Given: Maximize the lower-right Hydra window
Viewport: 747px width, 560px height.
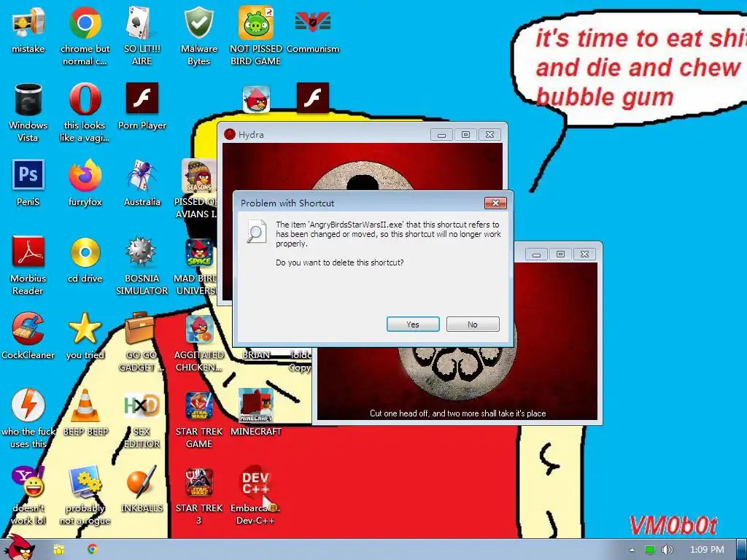Looking at the screenshot, I should tap(561, 254).
